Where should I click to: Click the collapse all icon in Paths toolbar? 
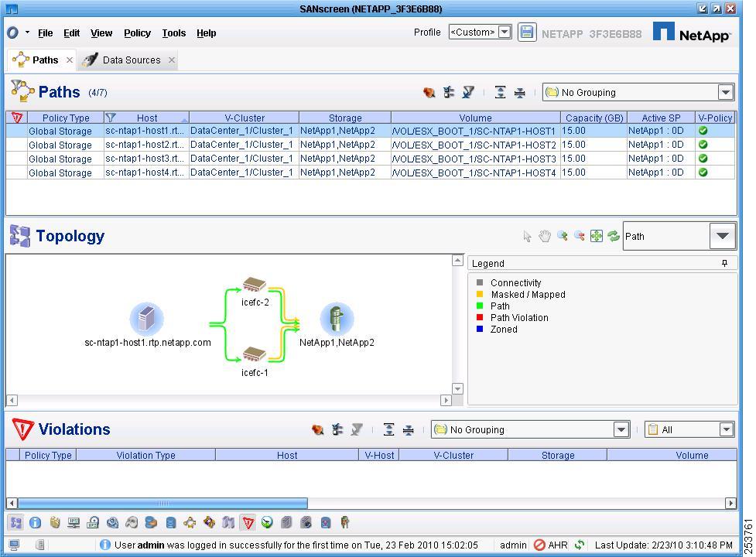click(x=519, y=92)
